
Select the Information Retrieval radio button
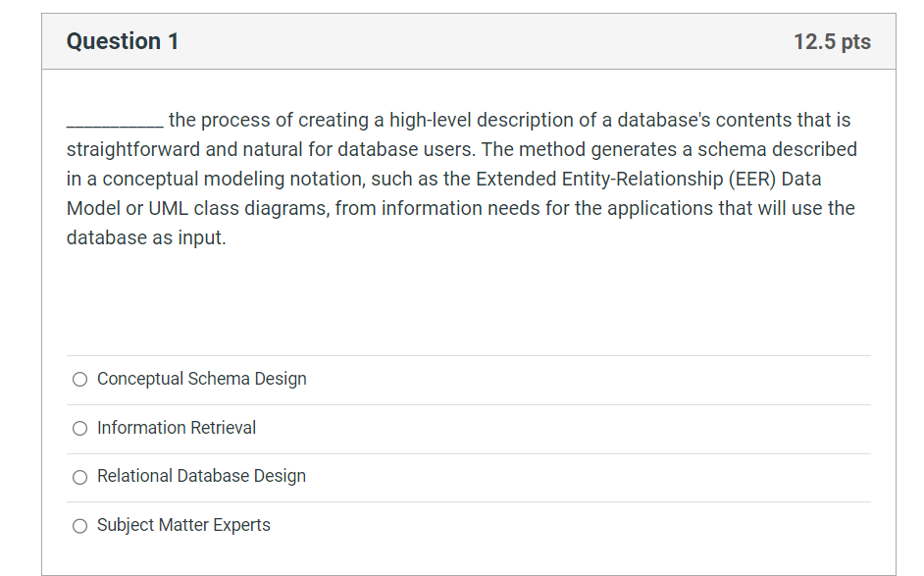(x=79, y=428)
